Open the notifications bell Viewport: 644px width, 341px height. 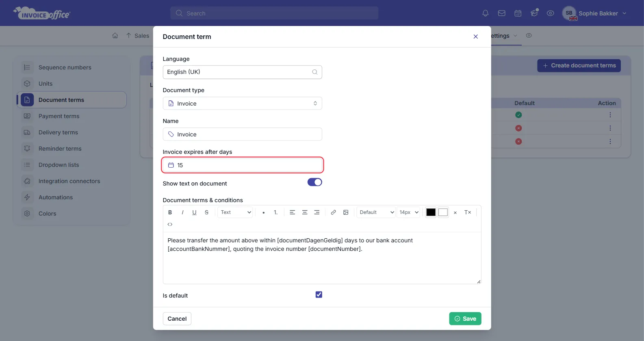[486, 13]
